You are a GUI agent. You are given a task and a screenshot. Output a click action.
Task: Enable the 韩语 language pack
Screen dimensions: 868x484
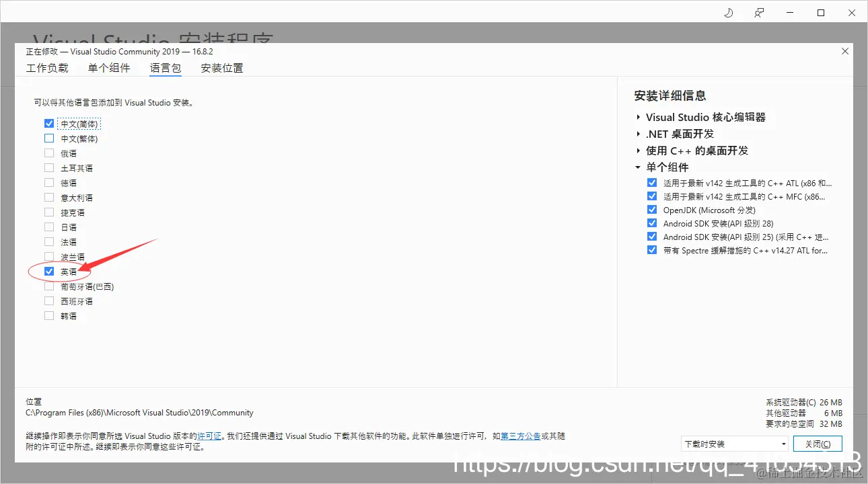[x=48, y=315]
